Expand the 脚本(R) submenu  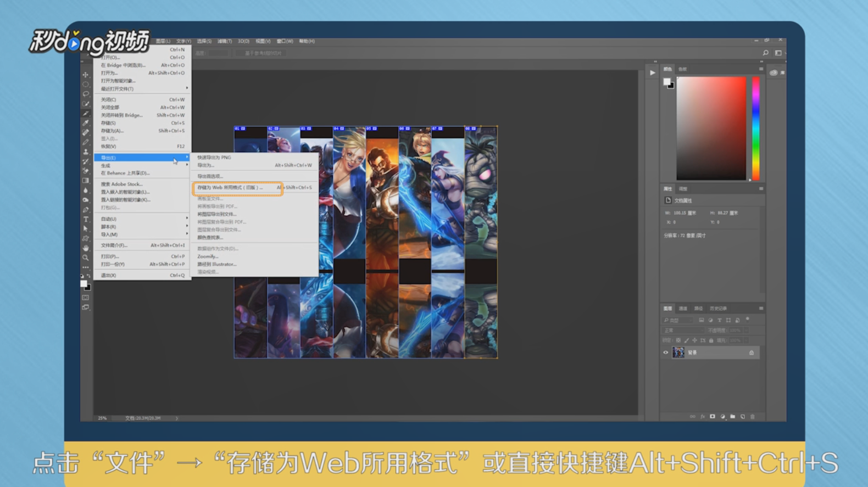(143, 227)
